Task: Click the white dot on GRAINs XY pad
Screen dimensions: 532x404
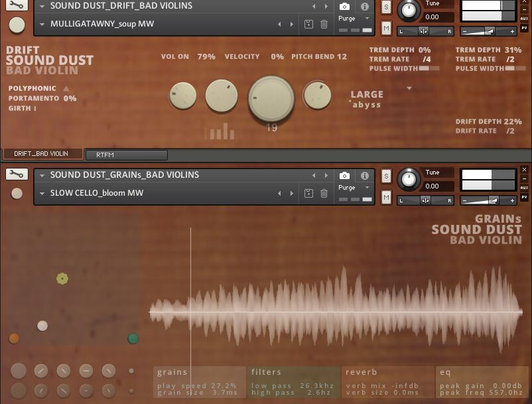Action: (x=42, y=326)
